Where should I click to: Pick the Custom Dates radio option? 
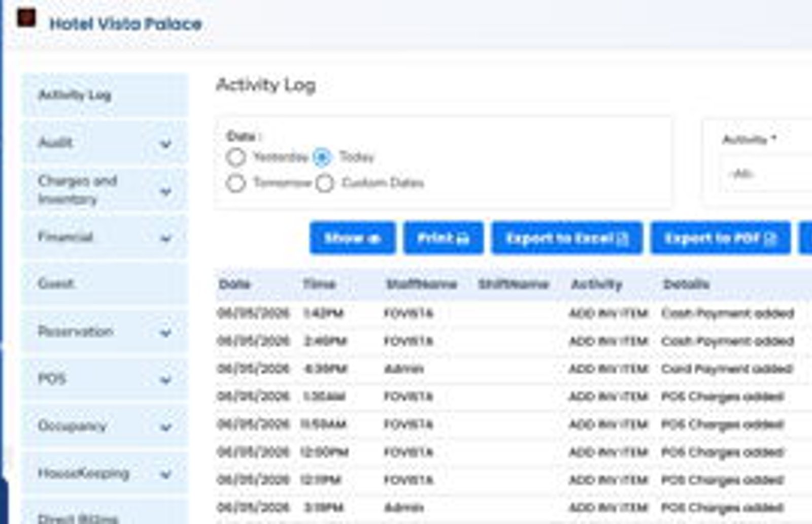325,183
